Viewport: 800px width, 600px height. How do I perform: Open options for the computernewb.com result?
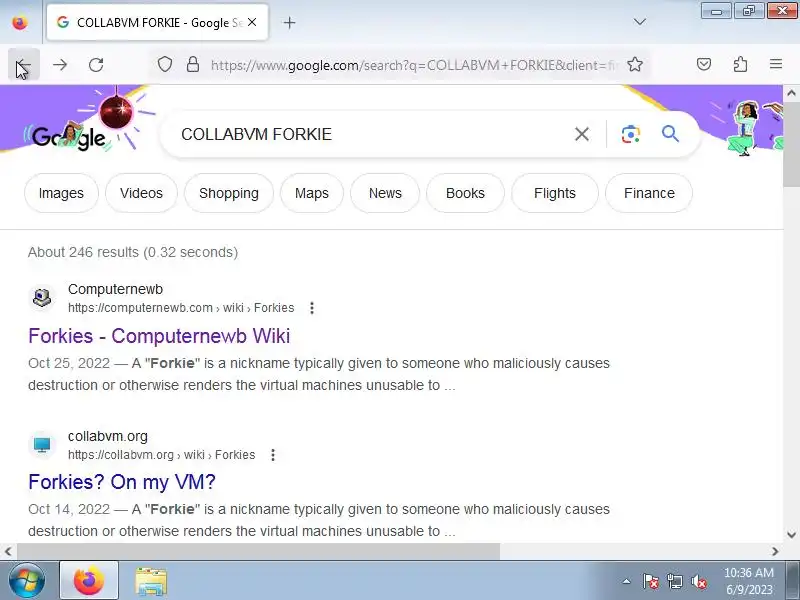click(x=312, y=308)
